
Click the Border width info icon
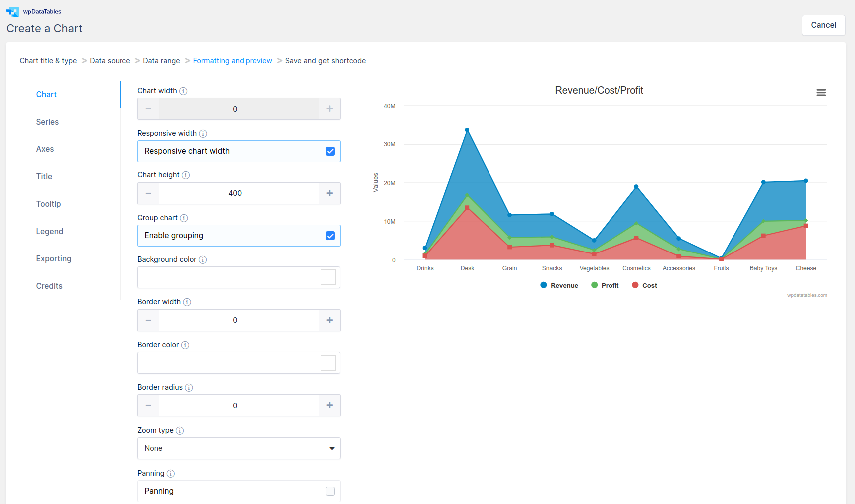tap(187, 302)
